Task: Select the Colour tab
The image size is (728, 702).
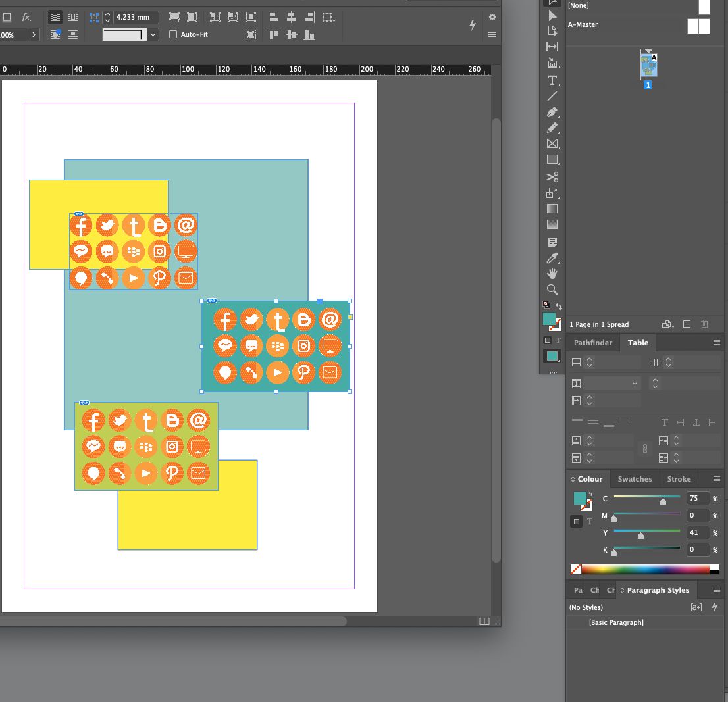Action: click(590, 479)
